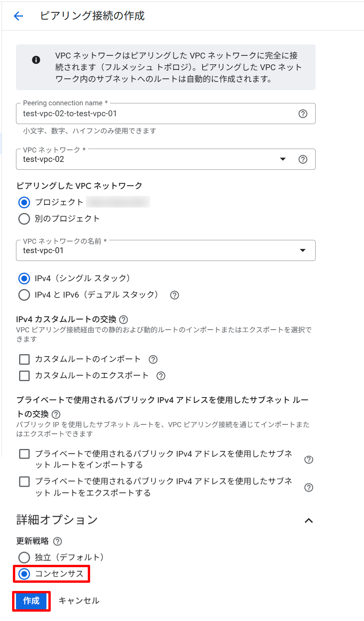
Task: Select 別のプロジェクト radio button
Action: (24, 219)
